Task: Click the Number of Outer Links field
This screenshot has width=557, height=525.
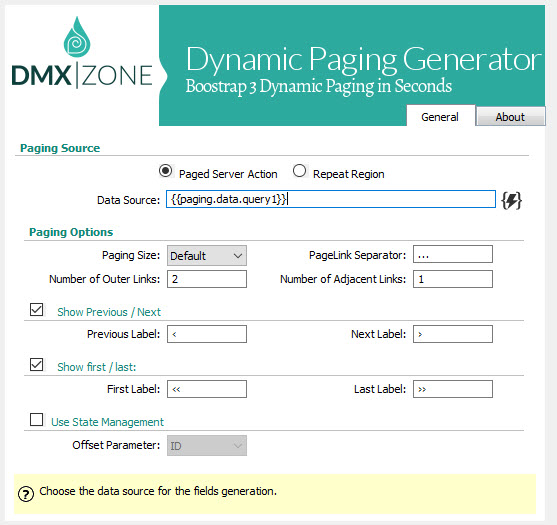Action: pyautogui.click(x=207, y=279)
